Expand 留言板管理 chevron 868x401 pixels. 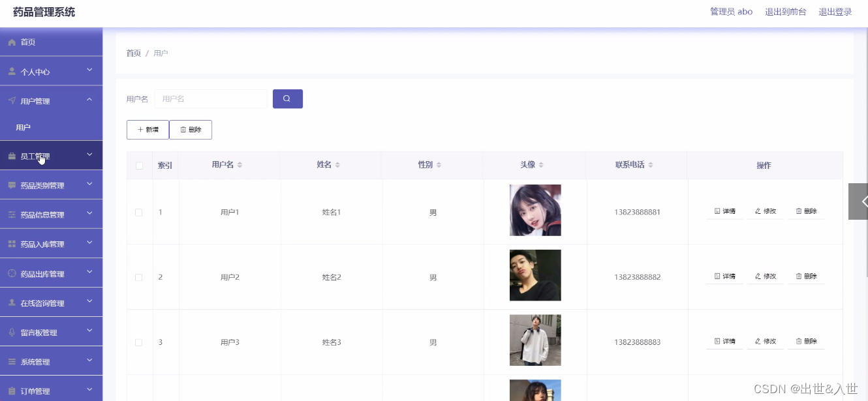coord(89,331)
